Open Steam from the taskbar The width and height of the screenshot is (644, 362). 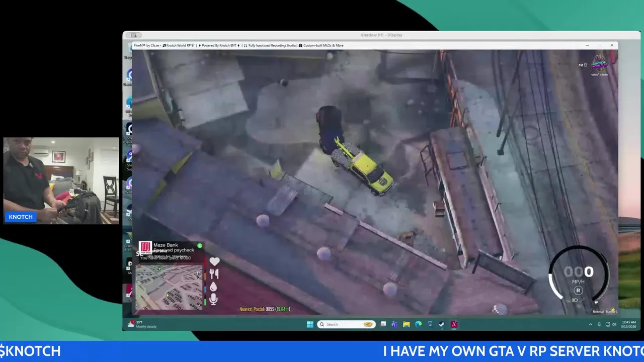pyautogui.click(x=442, y=324)
